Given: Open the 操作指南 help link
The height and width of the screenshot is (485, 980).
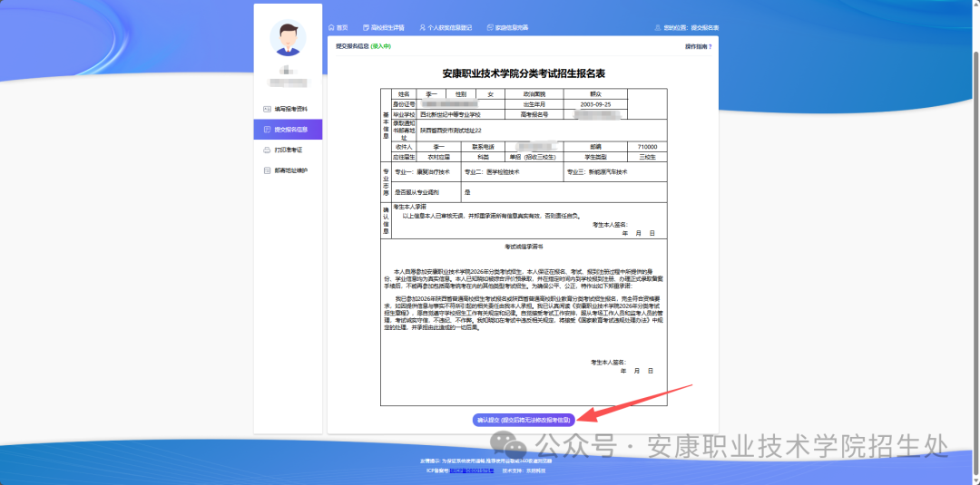Looking at the screenshot, I should [x=697, y=46].
